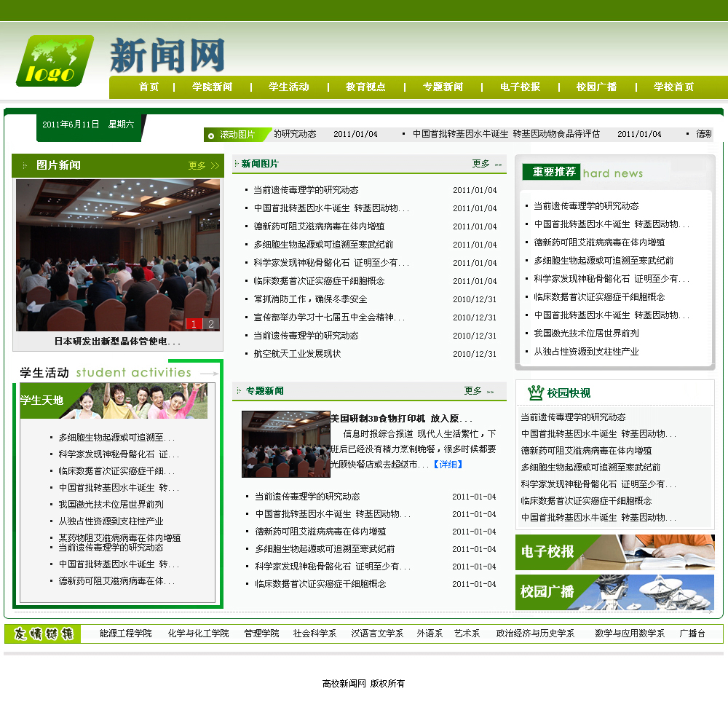Open 校园广播 in the navigation bar

coord(597,87)
